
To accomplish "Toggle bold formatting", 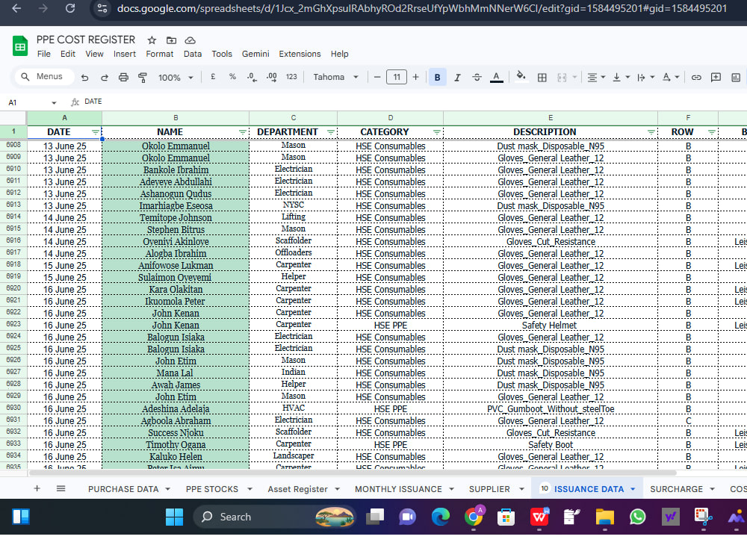I will click(437, 77).
